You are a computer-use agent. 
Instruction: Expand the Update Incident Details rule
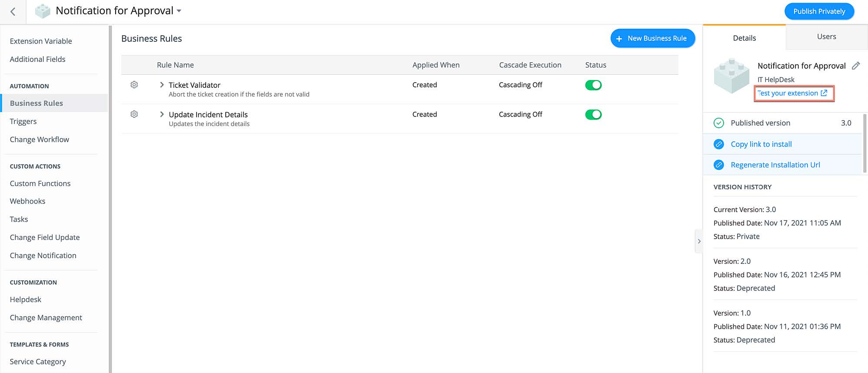162,114
